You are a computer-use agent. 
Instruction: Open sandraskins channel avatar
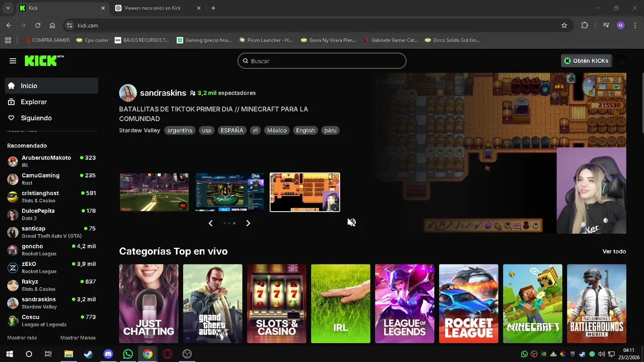[128, 93]
